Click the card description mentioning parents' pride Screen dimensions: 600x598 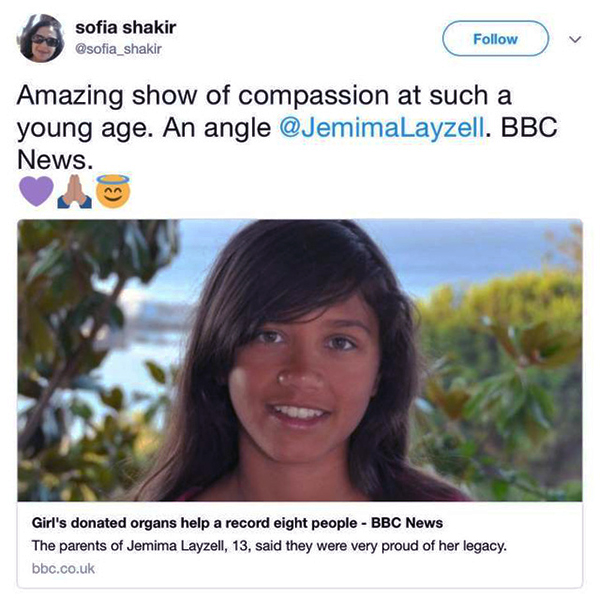[x=270, y=546]
